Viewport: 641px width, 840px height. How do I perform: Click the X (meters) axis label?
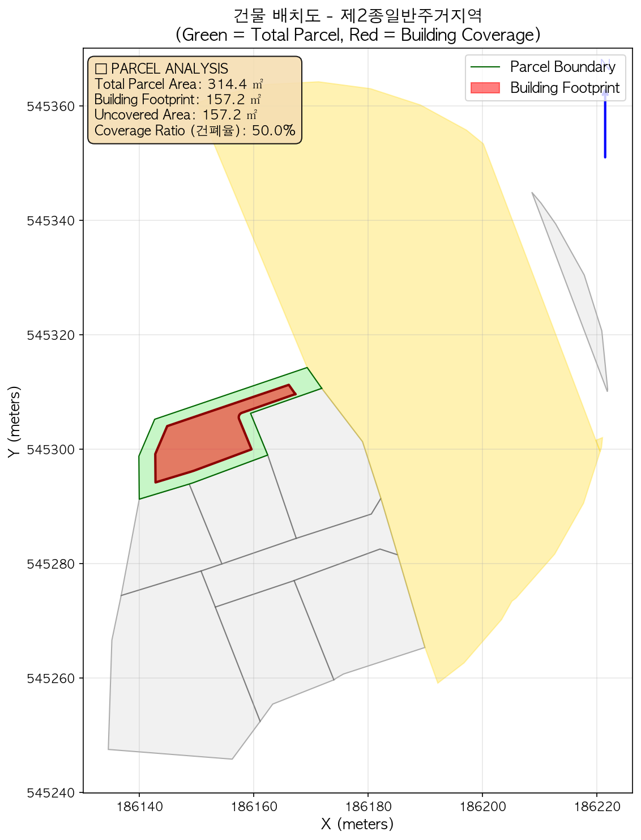pos(357,824)
